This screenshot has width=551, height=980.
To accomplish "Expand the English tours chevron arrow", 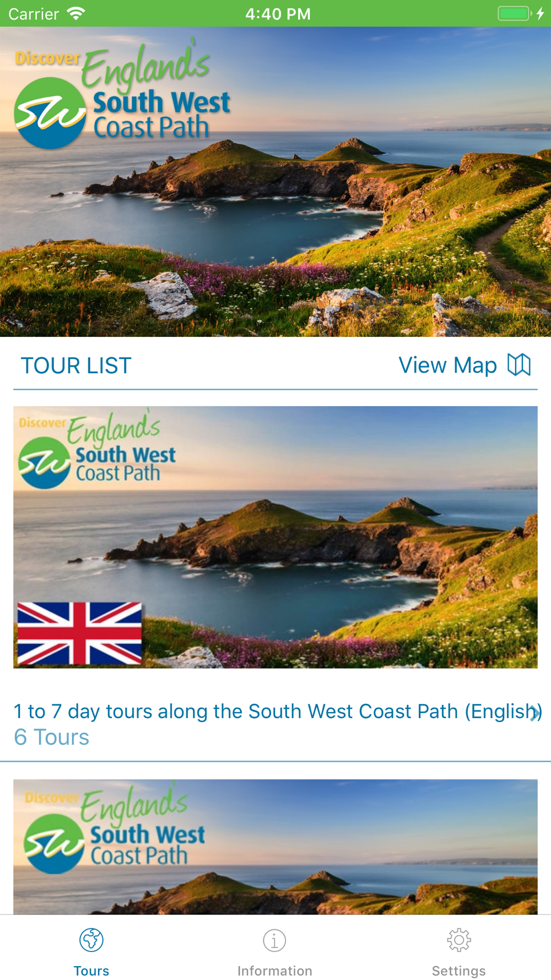I will (534, 713).
